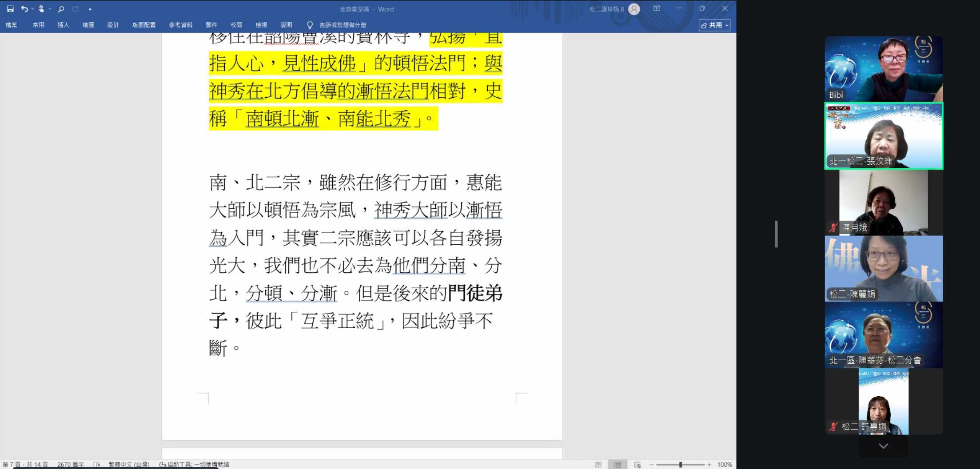This screenshot has width=980, height=469.
Task: Click the lightbulb Tell Me icon
Action: (310, 25)
